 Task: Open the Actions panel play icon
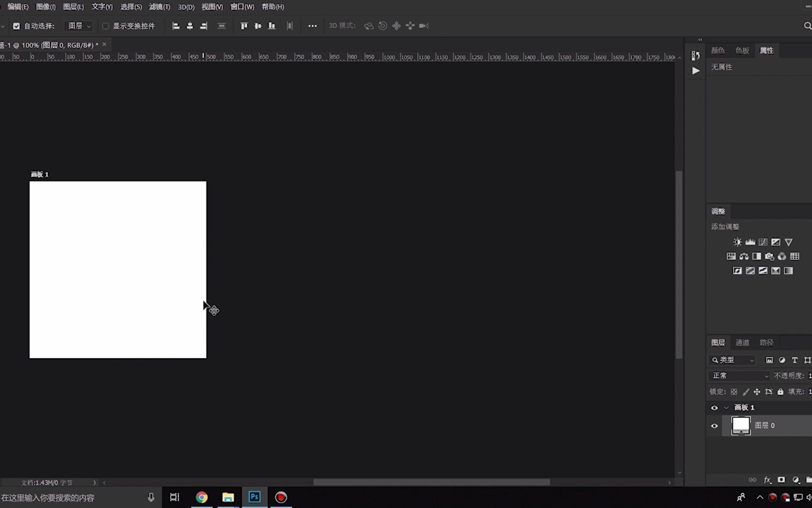[695, 71]
